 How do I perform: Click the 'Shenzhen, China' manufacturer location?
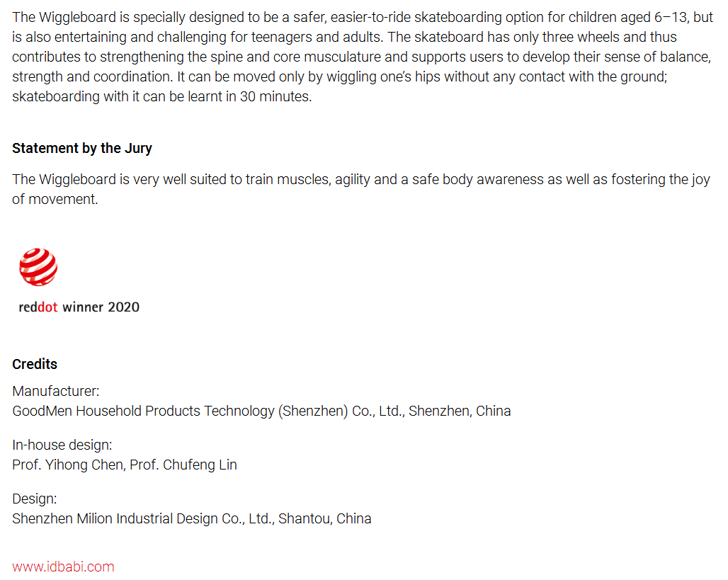point(460,411)
